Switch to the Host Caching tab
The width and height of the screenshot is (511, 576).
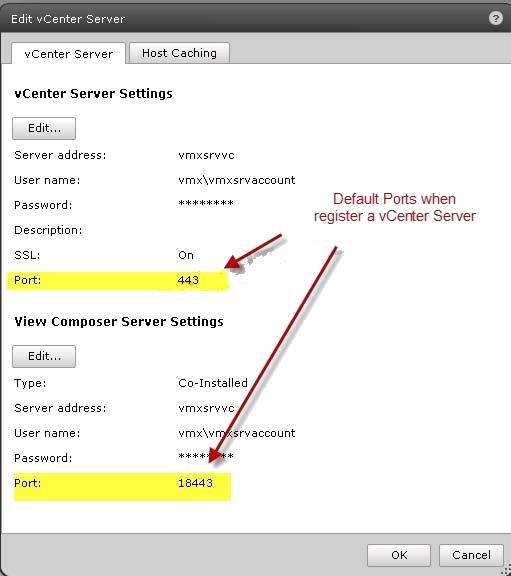click(179, 53)
